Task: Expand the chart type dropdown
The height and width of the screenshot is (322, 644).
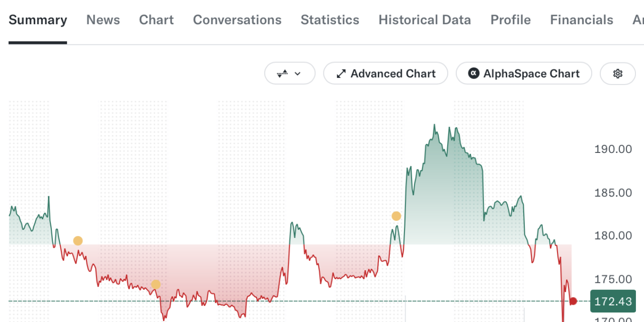Action: tap(290, 73)
